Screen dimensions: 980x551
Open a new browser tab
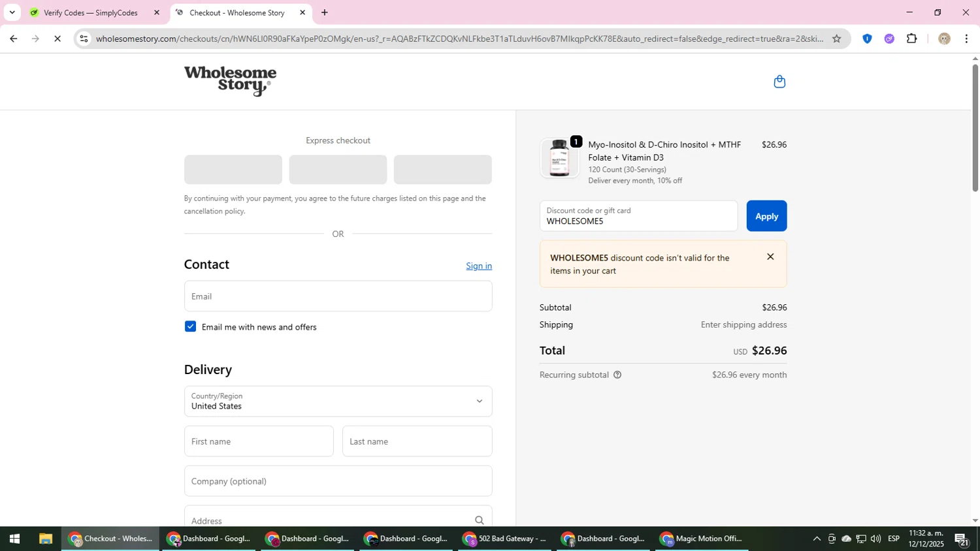click(x=325, y=12)
